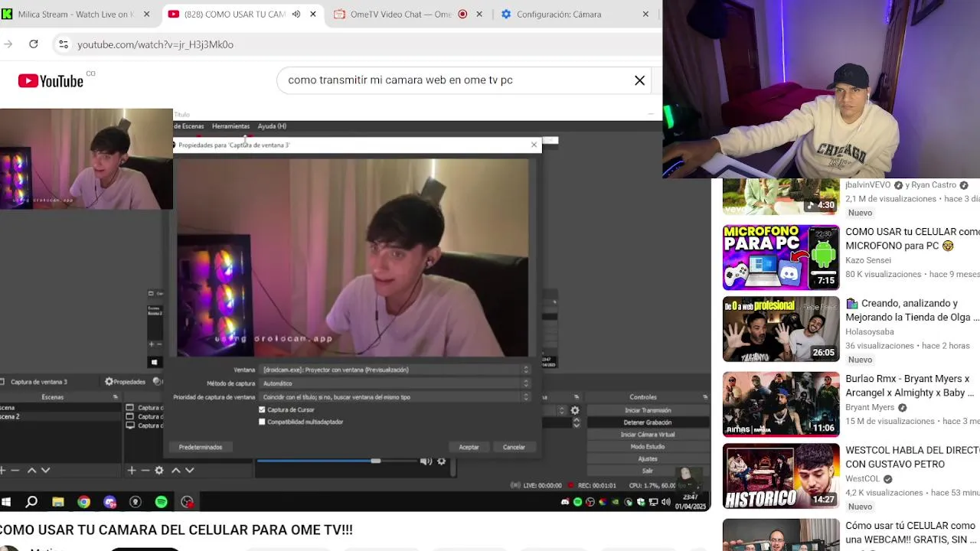Open source properties gear in sources toolbar

(159, 470)
